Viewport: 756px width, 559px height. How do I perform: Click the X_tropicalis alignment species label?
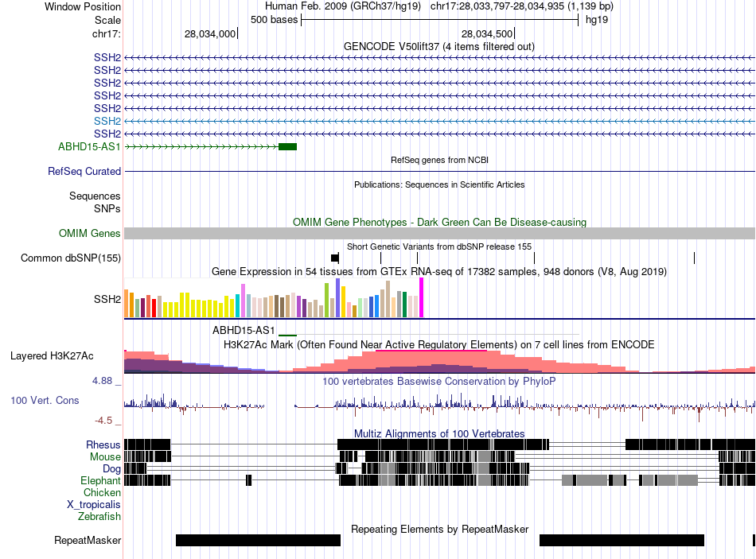[x=94, y=505]
